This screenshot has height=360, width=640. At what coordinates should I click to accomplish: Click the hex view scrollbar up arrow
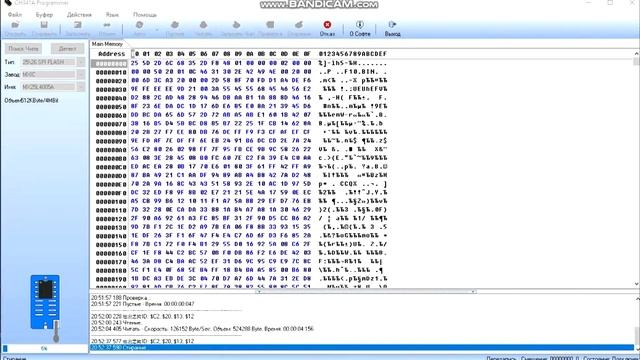tap(636, 53)
